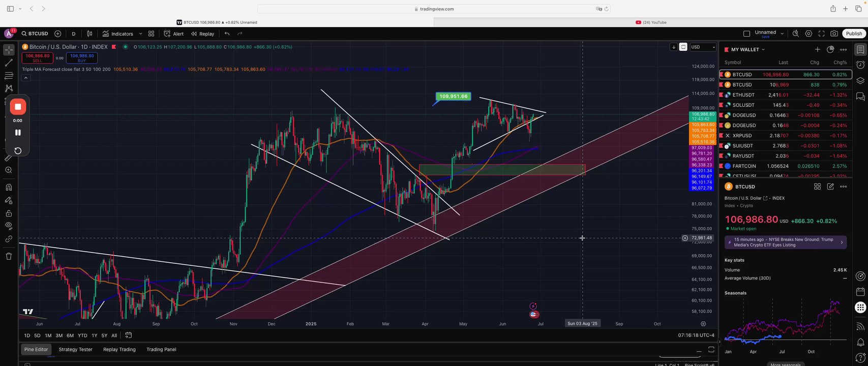Click the Publish button
Screen dimensions: 868x366
[854, 34]
